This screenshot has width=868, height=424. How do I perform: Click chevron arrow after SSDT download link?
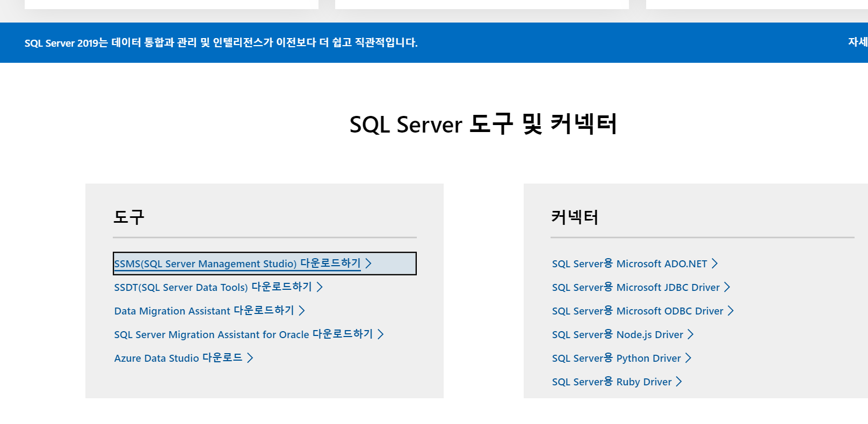coord(320,287)
